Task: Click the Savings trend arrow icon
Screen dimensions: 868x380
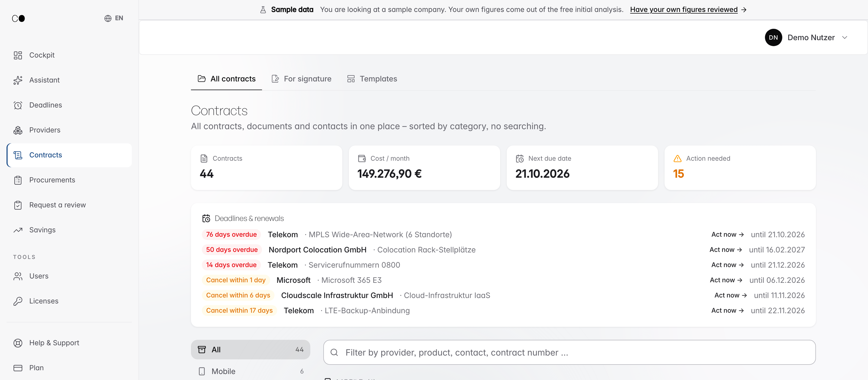Action: [18, 230]
